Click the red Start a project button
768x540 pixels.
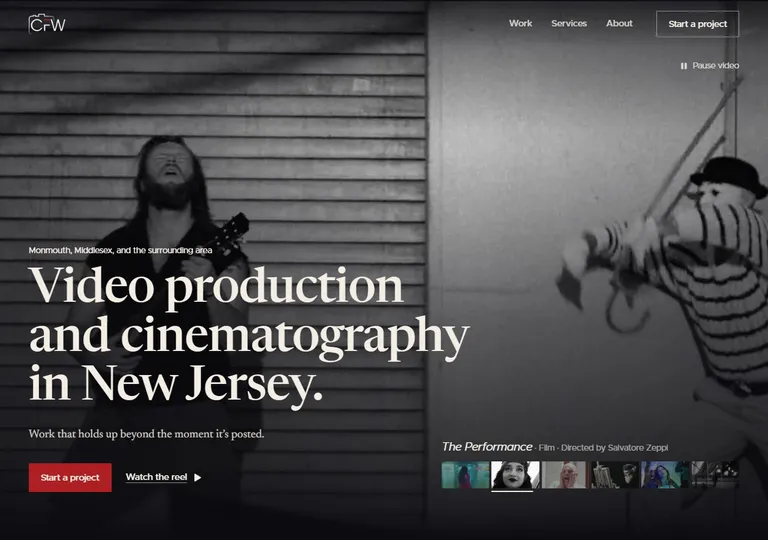coord(70,477)
